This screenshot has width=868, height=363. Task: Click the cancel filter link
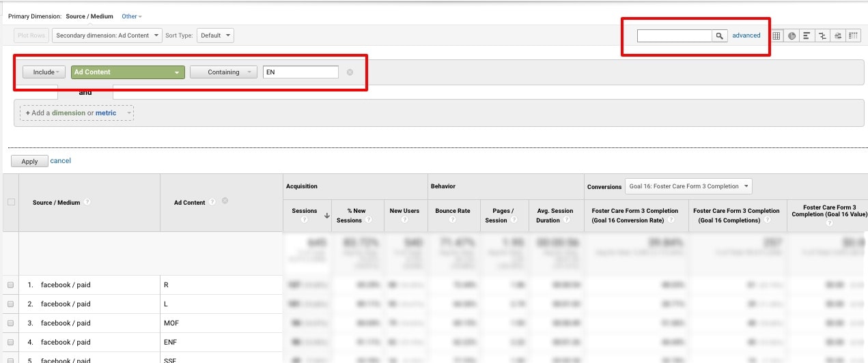pyautogui.click(x=61, y=161)
